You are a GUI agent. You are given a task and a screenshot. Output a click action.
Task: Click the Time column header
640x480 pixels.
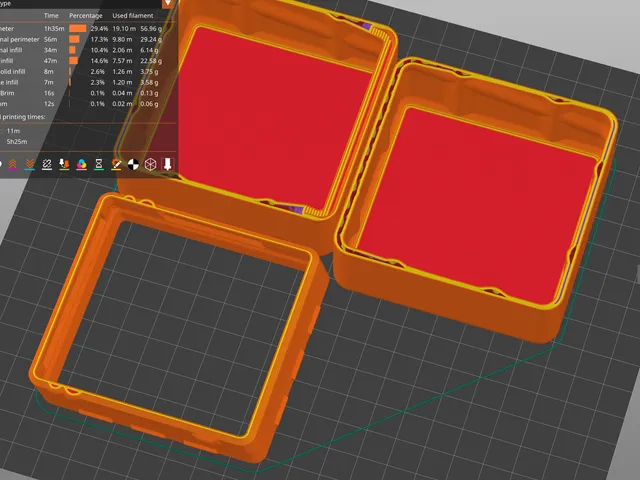51,16
